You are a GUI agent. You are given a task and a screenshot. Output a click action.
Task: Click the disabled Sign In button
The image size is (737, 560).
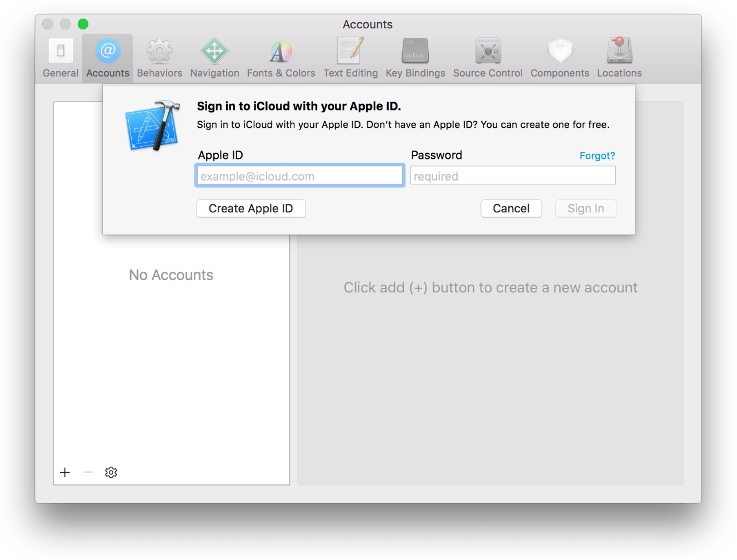coord(585,208)
